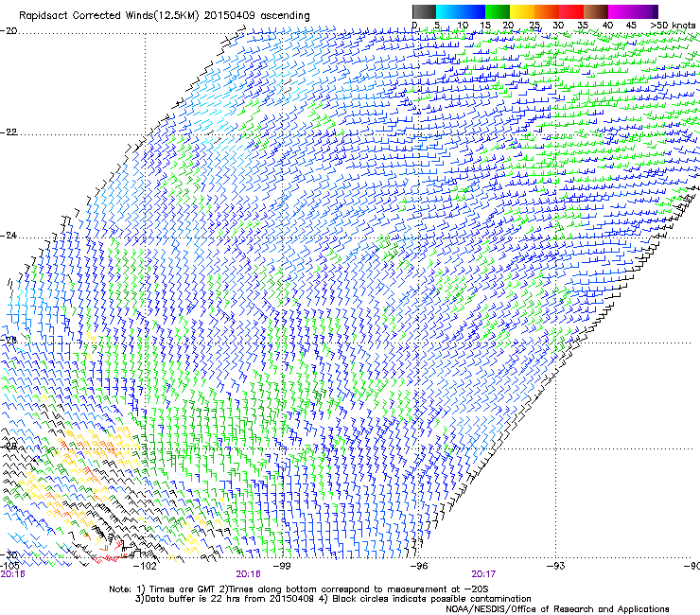
Task: Click the '>50 knots' legend label
Action: pos(673,26)
